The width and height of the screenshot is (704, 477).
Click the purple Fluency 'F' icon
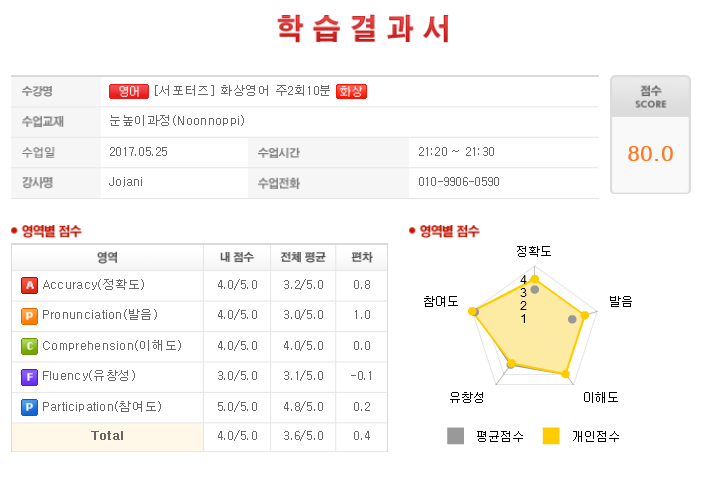point(30,376)
